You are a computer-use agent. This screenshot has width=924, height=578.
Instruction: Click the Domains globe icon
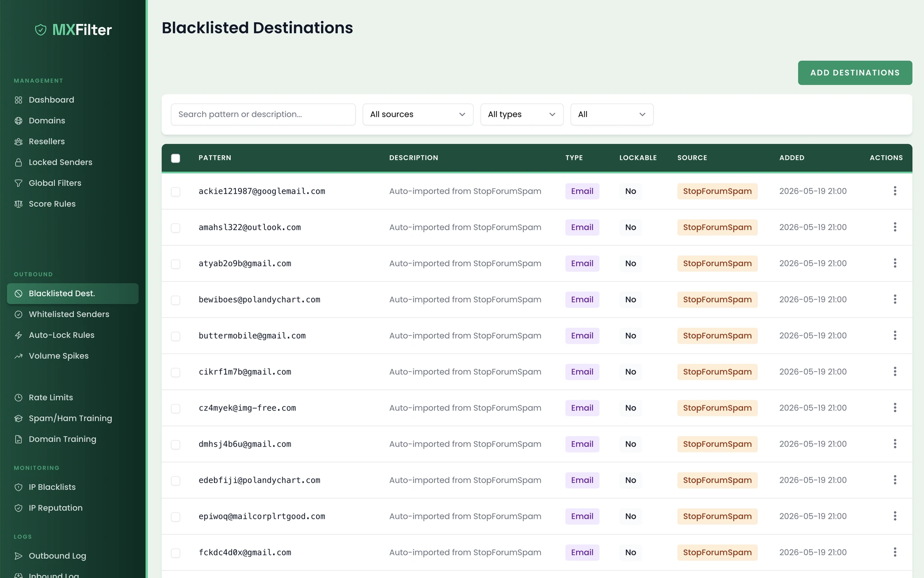click(18, 121)
